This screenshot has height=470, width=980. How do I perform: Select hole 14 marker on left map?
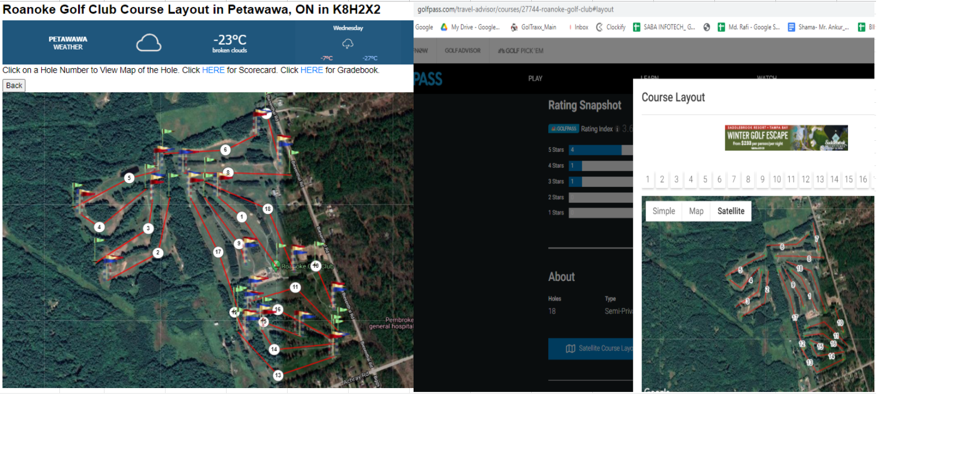(x=274, y=349)
